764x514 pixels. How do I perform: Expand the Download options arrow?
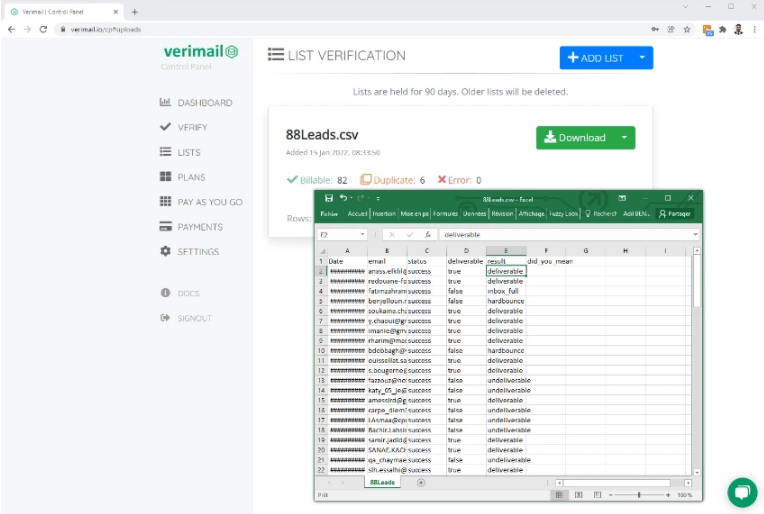point(624,137)
